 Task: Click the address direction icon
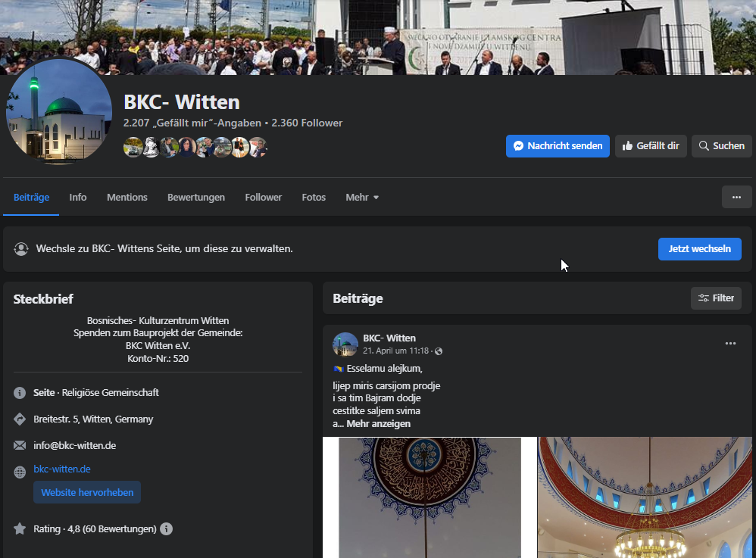tap(20, 419)
